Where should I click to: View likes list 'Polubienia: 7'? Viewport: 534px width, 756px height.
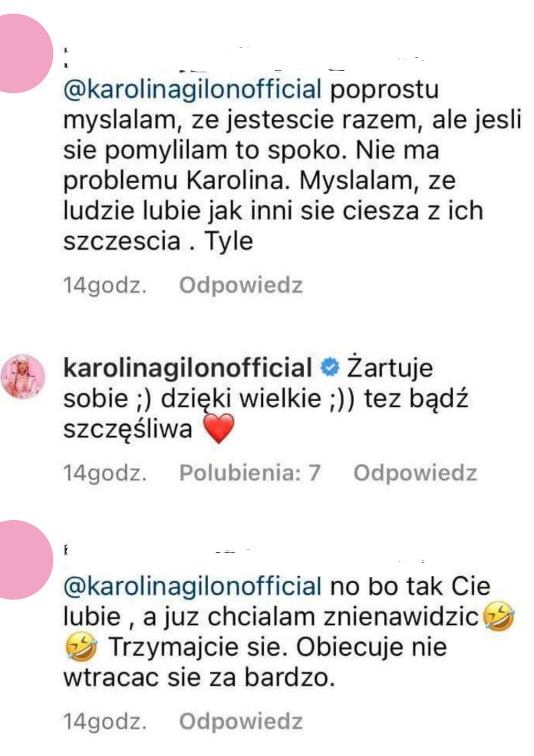pos(250,473)
